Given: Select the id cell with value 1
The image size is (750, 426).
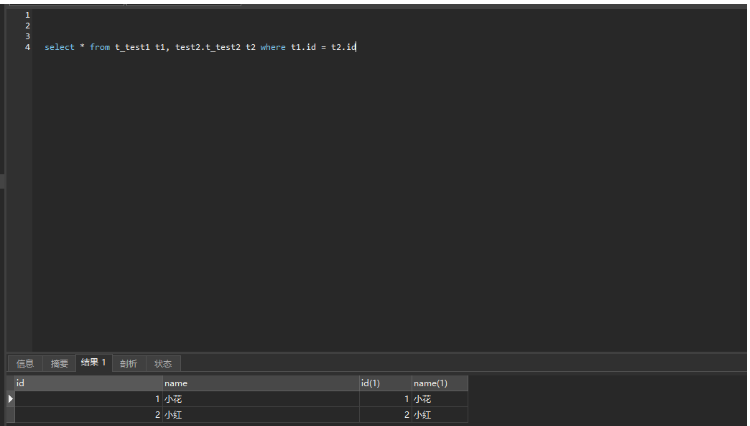Looking at the screenshot, I should 88,399.
